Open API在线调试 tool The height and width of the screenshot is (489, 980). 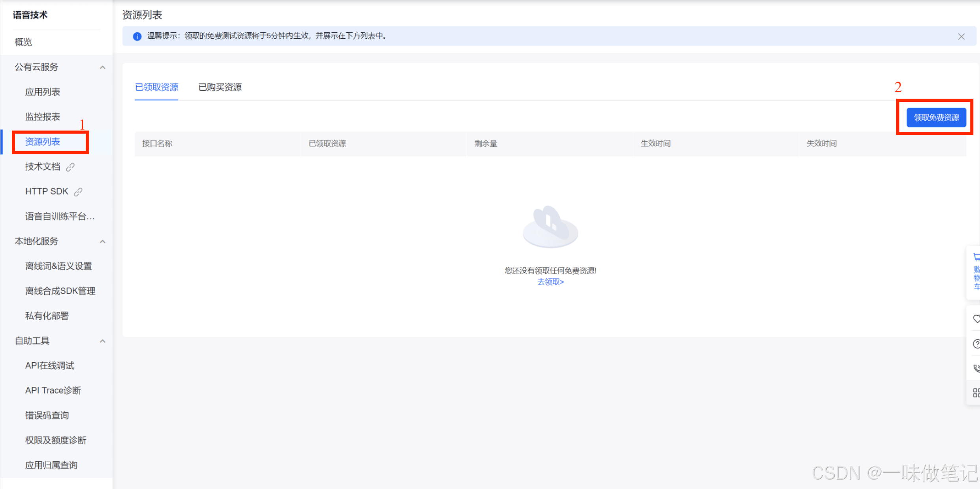[x=50, y=366]
